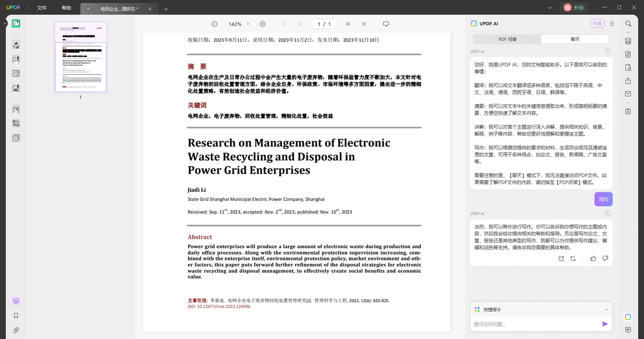
Task: Click the 摘要 heading in document
Action: [197, 67]
